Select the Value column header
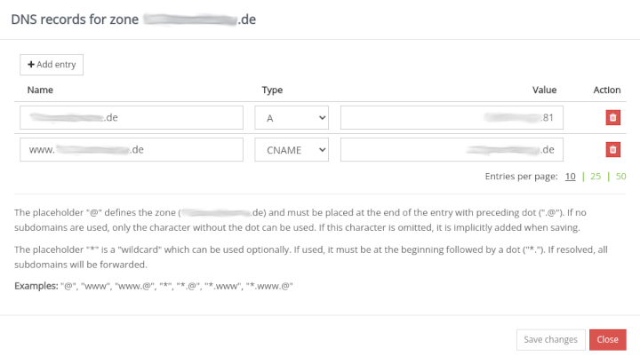640x364 pixels. (x=544, y=90)
